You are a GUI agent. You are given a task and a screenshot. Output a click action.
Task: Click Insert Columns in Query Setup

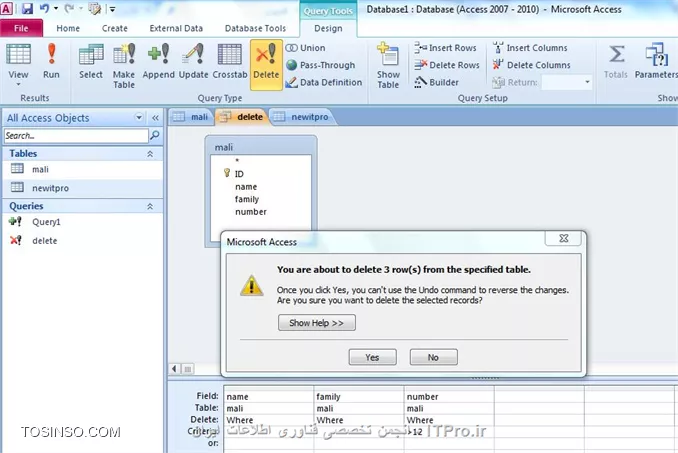point(530,48)
